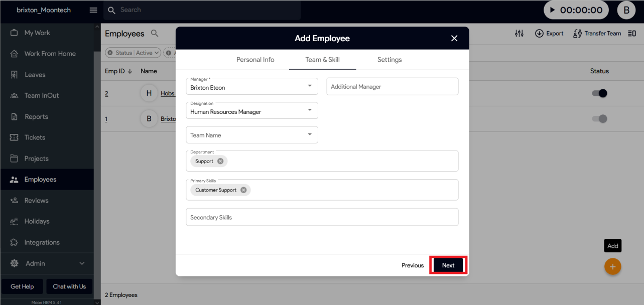Remove the Support department chip

pyautogui.click(x=220, y=161)
